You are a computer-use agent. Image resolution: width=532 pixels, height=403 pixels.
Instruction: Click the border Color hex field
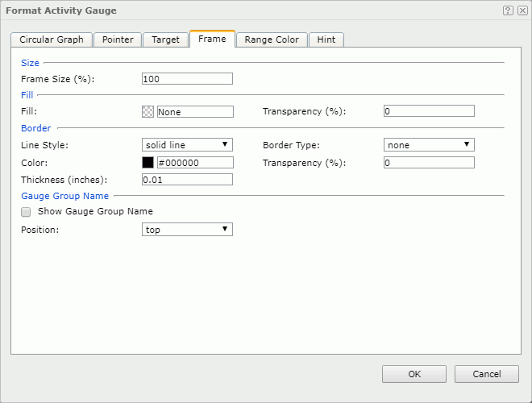[x=195, y=162]
